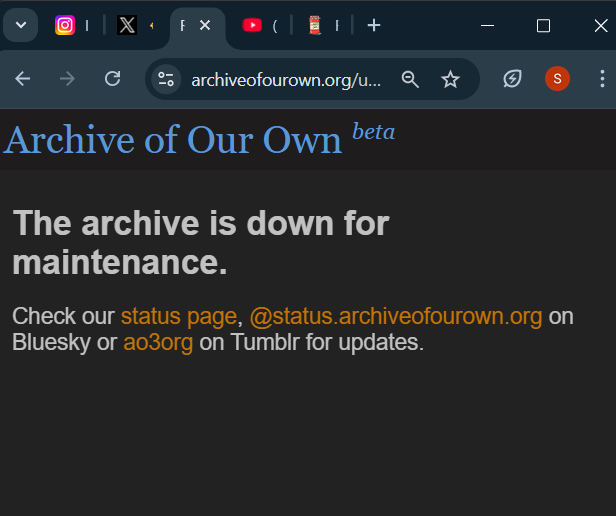616x516 pixels.
Task: Click the 'The archive is down for maintenance.' heading
Action: point(201,242)
